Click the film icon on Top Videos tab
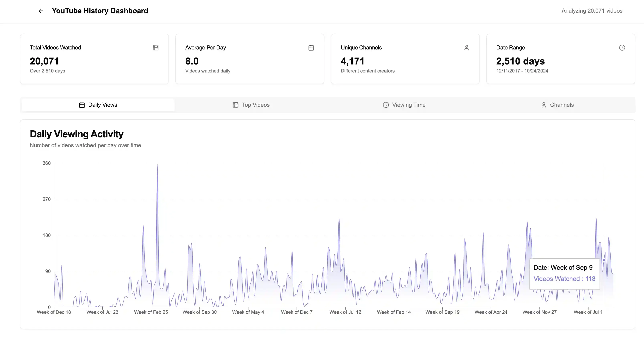The width and height of the screenshot is (644, 340). (235, 105)
